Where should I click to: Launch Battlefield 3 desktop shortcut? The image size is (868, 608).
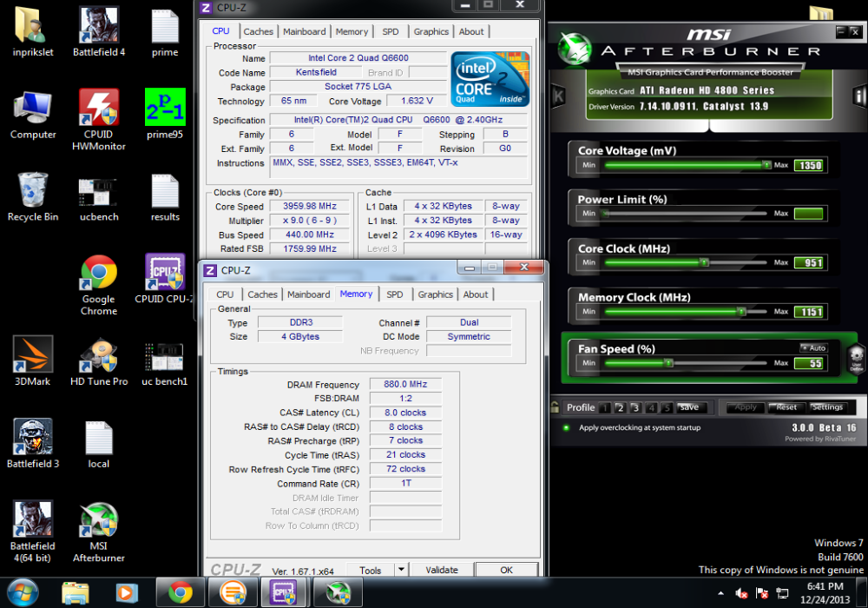point(33,443)
